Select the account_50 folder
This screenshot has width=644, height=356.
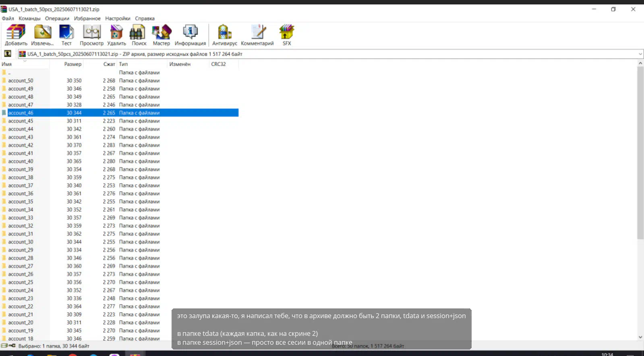[x=120, y=81]
